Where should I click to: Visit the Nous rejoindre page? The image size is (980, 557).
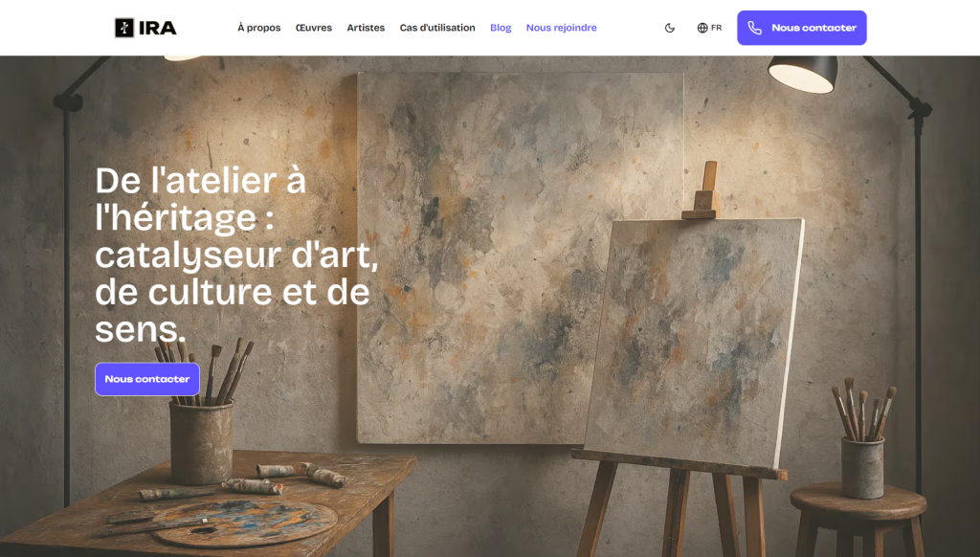561,28
